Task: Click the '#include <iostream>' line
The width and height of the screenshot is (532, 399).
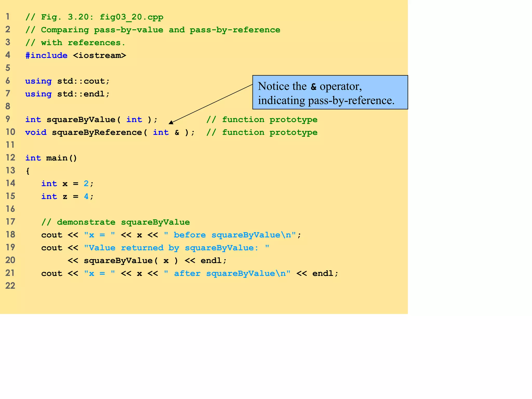Action: click(x=76, y=55)
